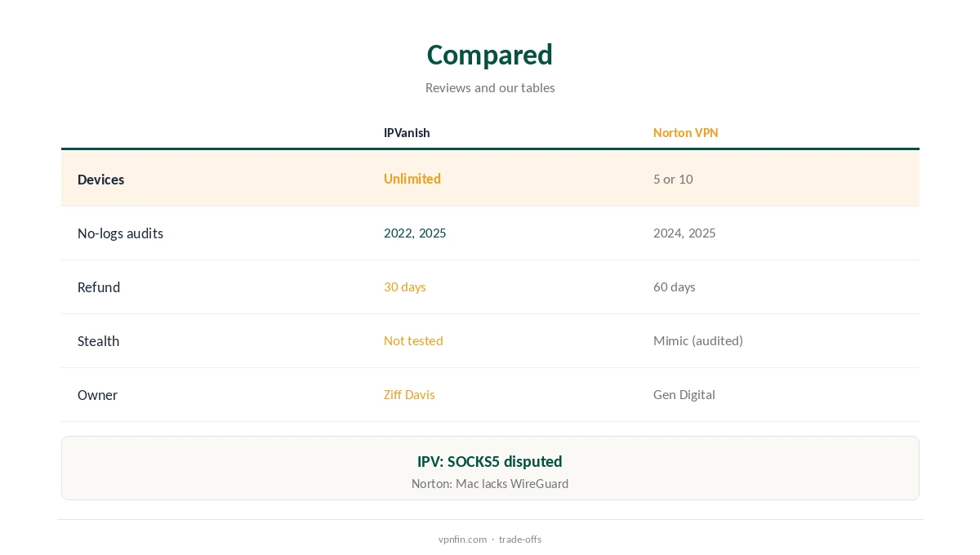Select the Norton VPN column header

[686, 132]
